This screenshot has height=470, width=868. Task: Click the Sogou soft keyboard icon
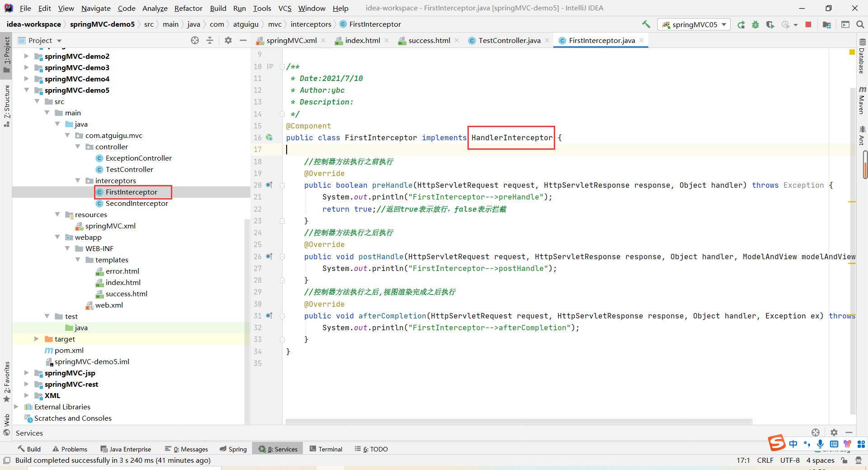coord(834,444)
